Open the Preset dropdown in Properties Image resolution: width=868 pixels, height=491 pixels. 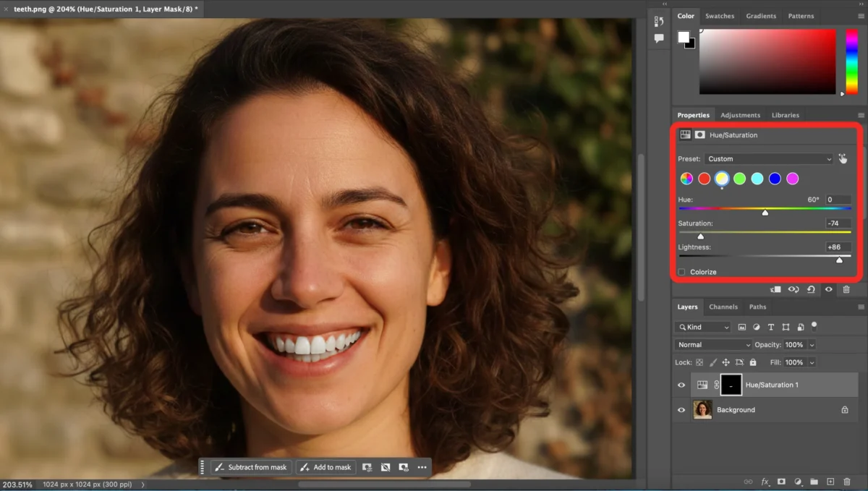[x=769, y=158]
